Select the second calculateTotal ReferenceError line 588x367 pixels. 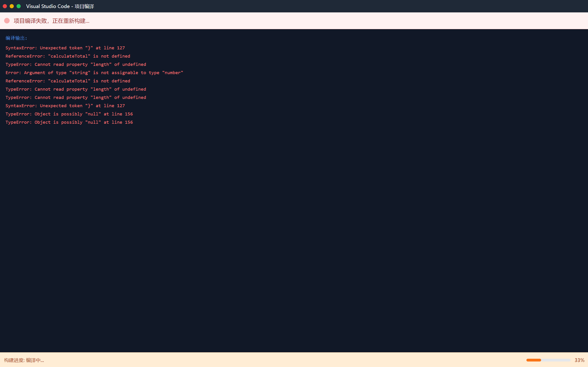[68, 81]
